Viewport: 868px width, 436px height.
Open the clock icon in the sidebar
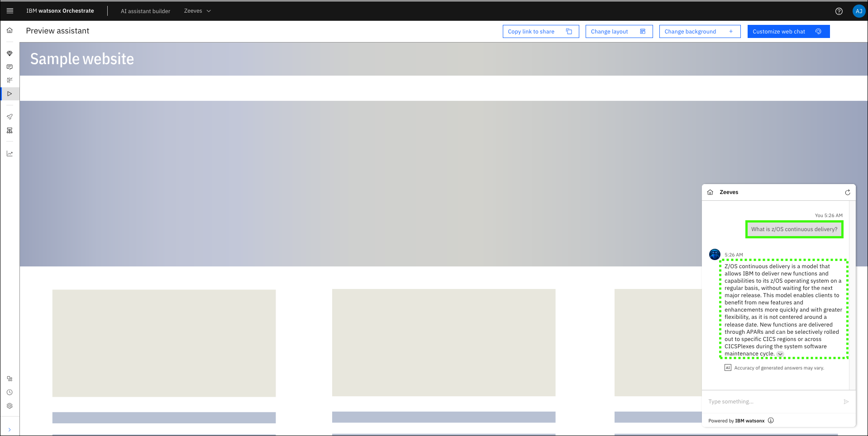click(x=10, y=392)
